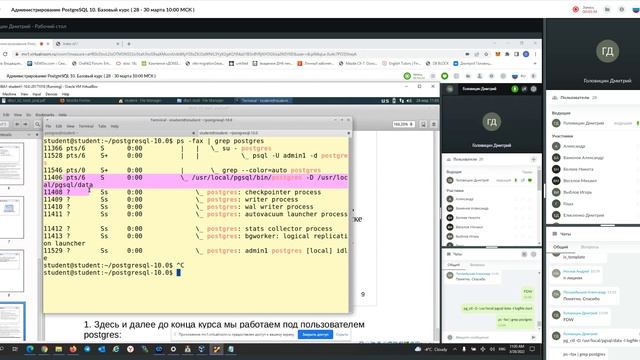Reload the page in Chrome
The width and height of the screenshot is (640, 360).
click(x=5, y=54)
